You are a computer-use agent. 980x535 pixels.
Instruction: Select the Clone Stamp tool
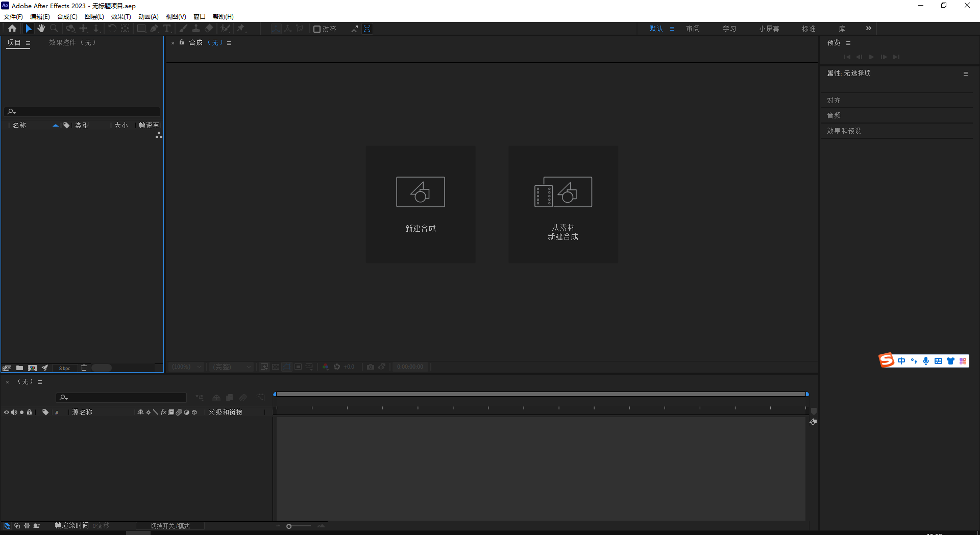click(x=196, y=29)
